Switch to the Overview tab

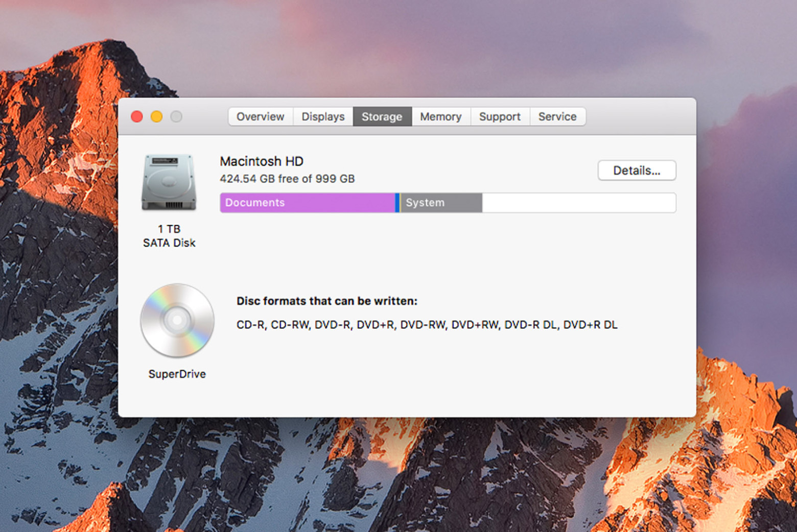(x=260, y=116)
